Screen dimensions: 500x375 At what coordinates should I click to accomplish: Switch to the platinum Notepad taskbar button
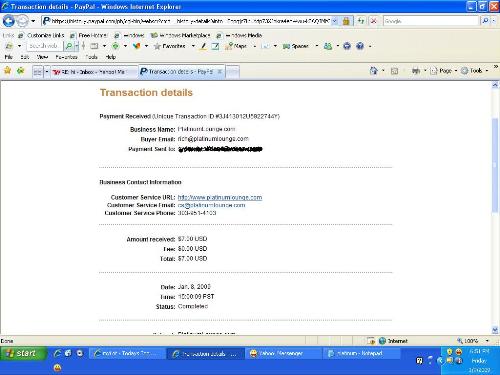tap(361, 353)
